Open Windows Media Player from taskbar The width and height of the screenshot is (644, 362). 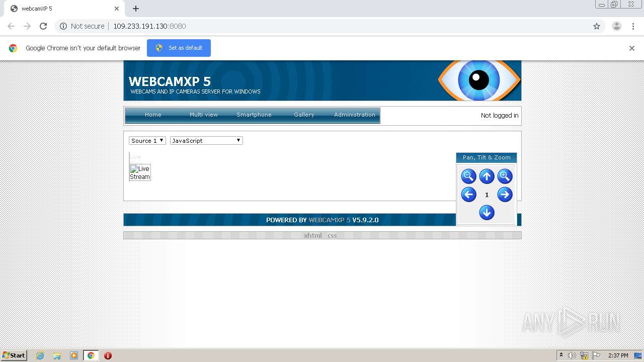coord(74,355)
